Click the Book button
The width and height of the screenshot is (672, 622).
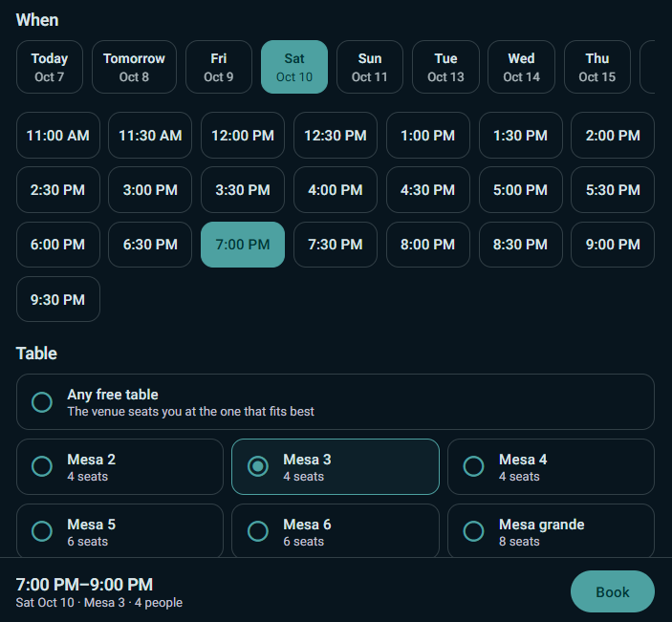tap(613, 591)
